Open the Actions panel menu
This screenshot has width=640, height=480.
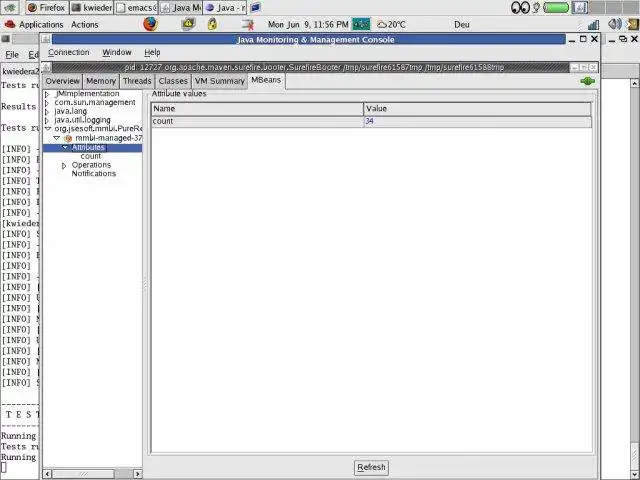tap(84, 24)
